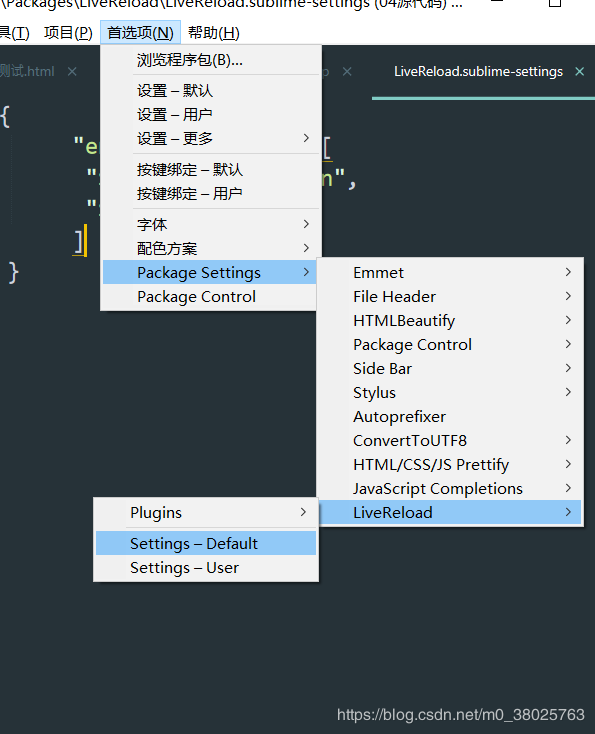Image resolution: width=595 pixels, height=734 pixels.
Task: Expand Side Bar package settings
Action: click(450, 368)
